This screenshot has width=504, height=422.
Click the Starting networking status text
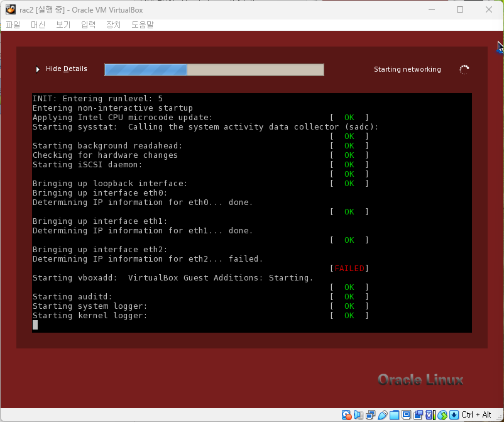(x=407, y=69)
